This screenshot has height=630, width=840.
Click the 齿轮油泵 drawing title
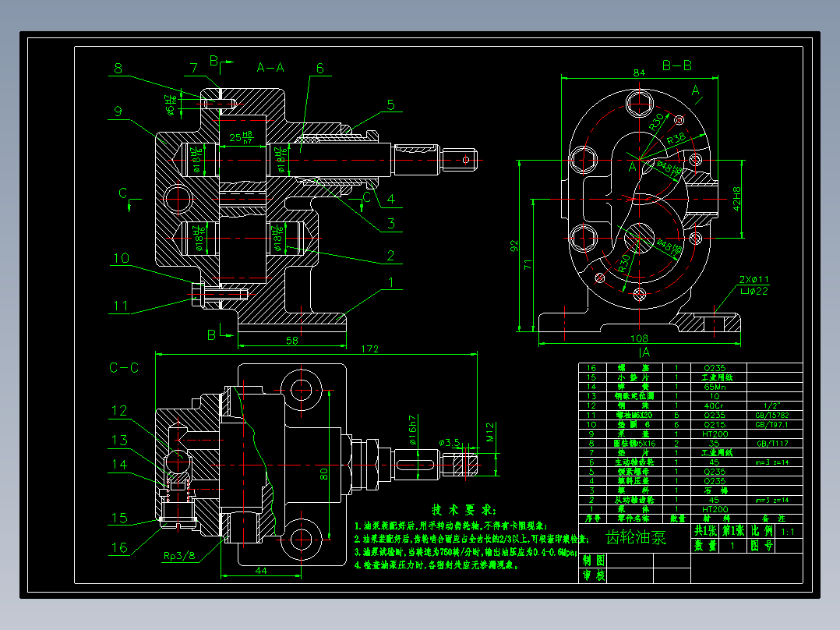tap(636, 537)
